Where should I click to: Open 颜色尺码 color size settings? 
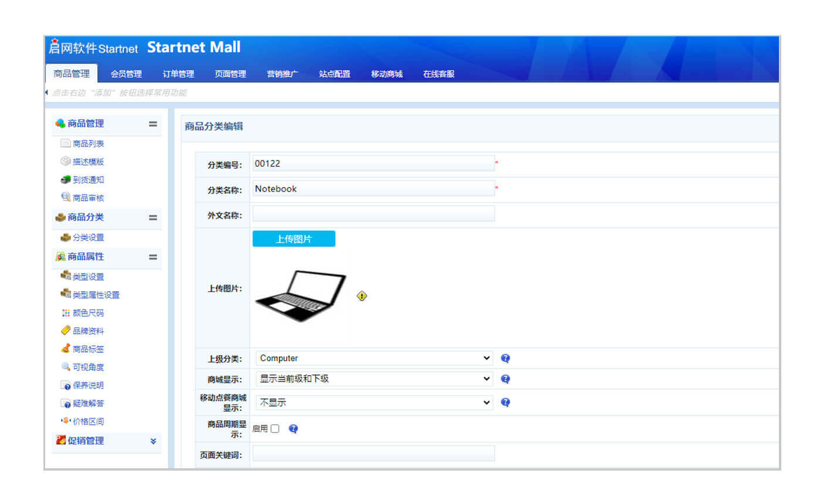pyautogui.click(x=88, y=313)
